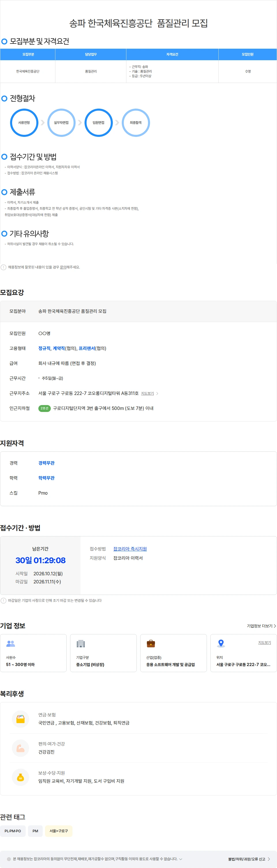The width and height of the screenshot is (277, 868).
Task: Click 중소기업 (비상장) text
Action: pyautogui.click(x=90, y=665)
